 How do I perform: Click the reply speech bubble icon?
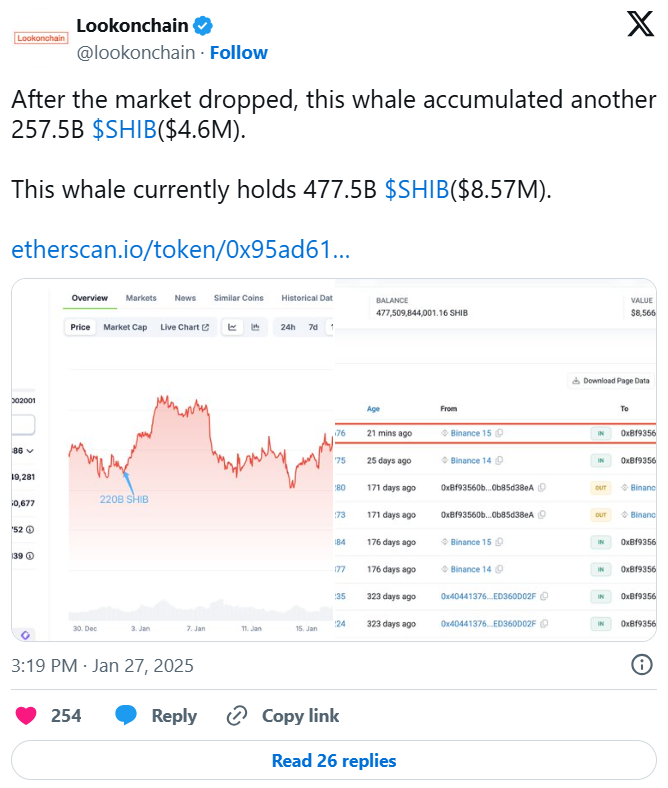[x=126, y=715]
